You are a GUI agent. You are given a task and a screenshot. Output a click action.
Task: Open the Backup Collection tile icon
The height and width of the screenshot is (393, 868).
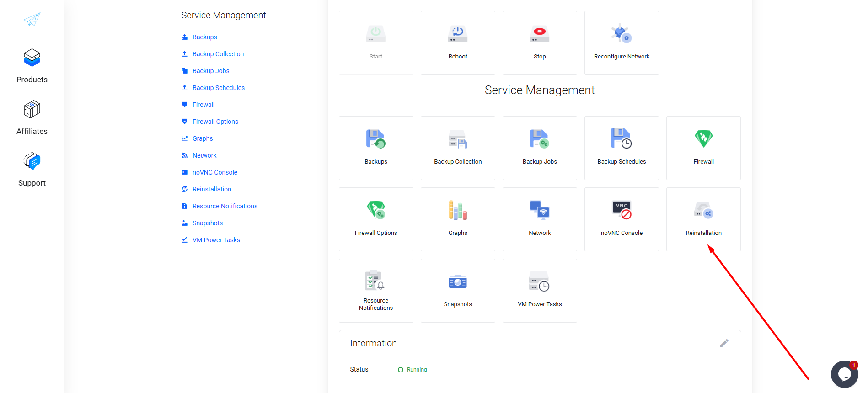pos(458,139)
